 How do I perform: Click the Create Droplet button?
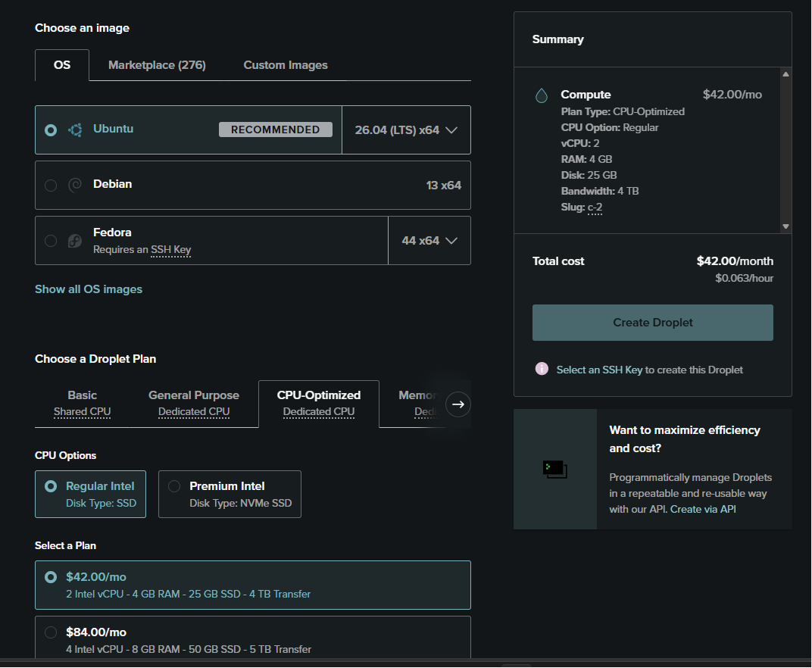652,323
